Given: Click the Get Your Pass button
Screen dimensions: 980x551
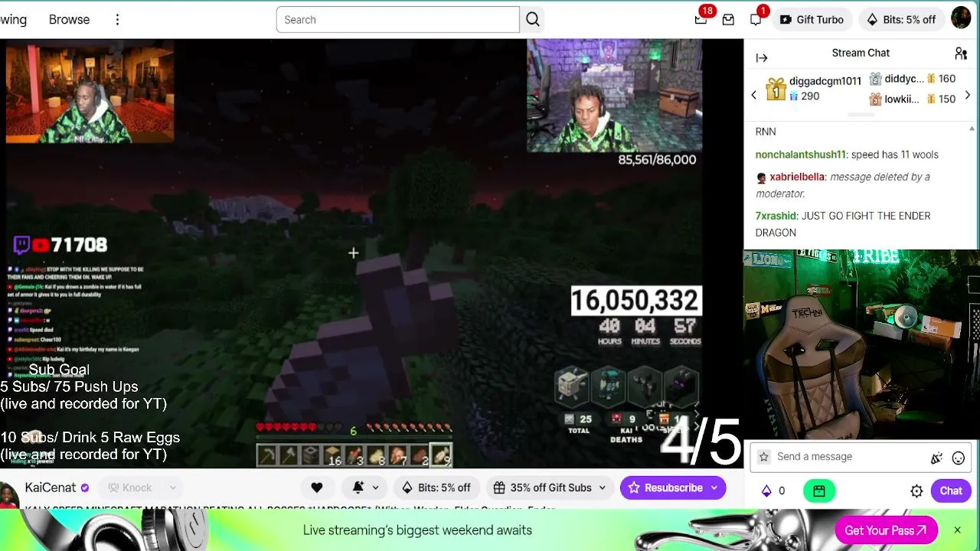Looking at the screenshot, I should [x=886, y=530].
